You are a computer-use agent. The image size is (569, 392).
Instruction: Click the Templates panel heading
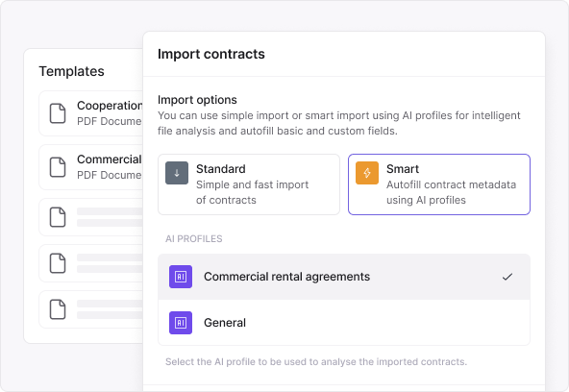(x=71, y=71)
